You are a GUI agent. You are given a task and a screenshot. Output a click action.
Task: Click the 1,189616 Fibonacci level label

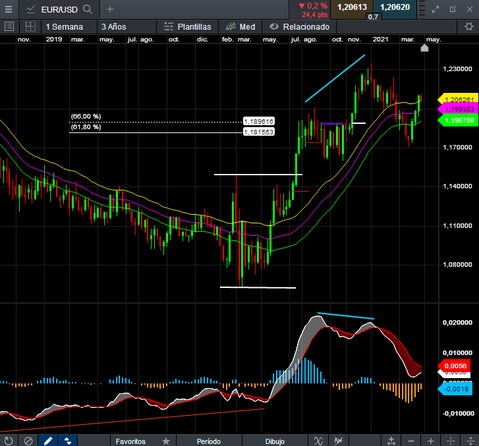259,121
